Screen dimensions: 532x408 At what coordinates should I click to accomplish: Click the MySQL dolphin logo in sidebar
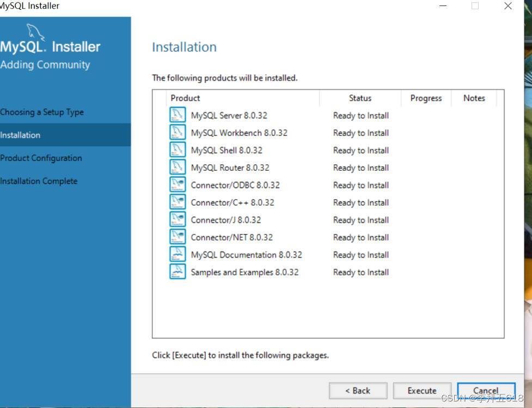35,32
